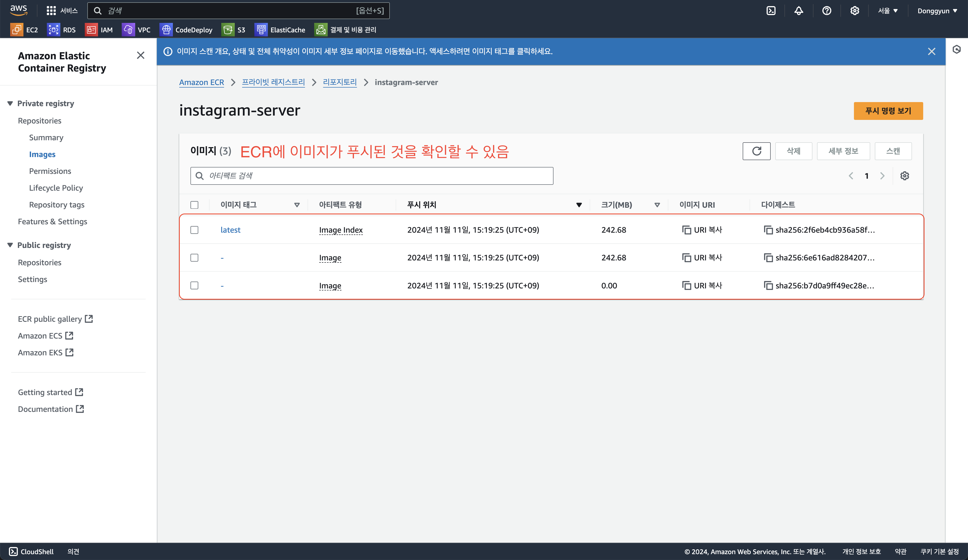
Task: Go to Lifecycle Policy in sidebar
Action: point(56,188)
